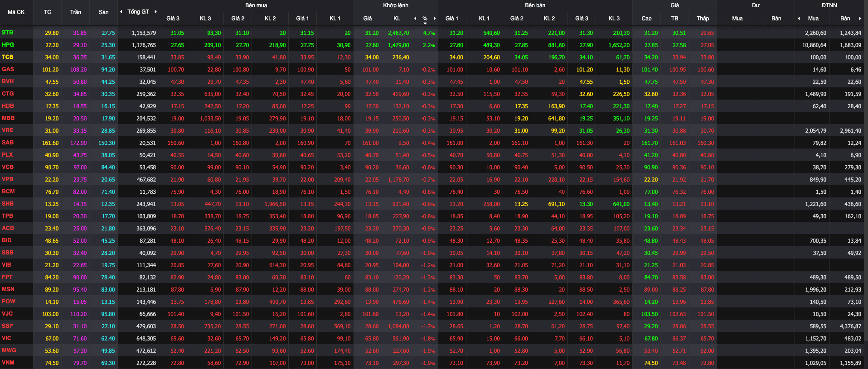Open BCM stock symbol
This screenshot has height=369, width=868.
pos(8,192)
